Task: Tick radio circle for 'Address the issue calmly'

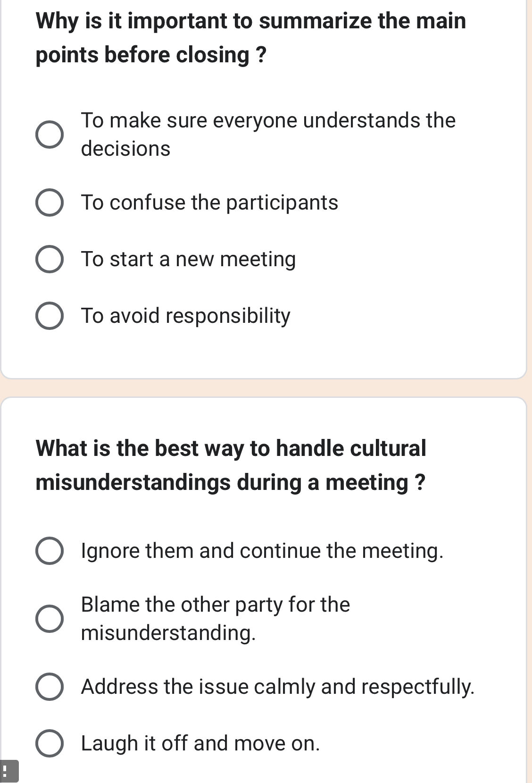Action: tap(50, 687)
